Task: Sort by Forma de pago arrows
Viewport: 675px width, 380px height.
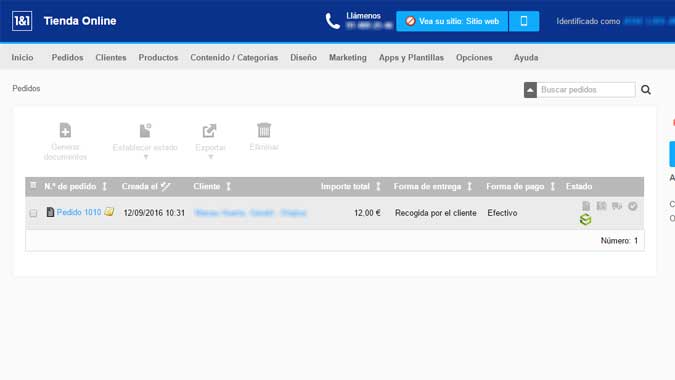Action: [553, 186]
